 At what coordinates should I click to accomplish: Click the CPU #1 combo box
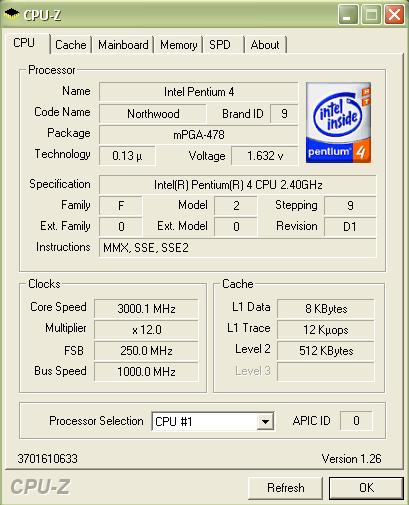coord(213,422)
